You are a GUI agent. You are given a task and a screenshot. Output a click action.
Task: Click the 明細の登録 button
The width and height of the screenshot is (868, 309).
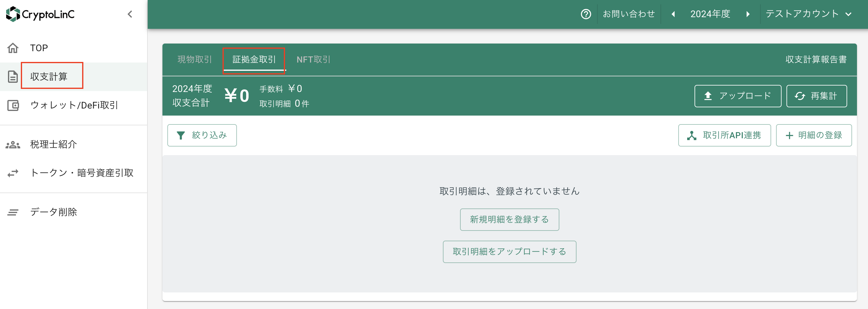click(814, 135)
